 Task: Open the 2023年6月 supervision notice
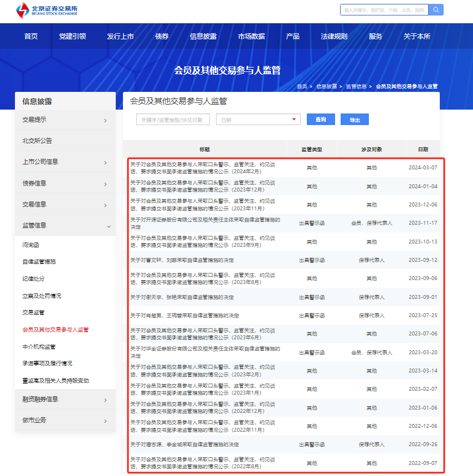[x=203, y=334]
